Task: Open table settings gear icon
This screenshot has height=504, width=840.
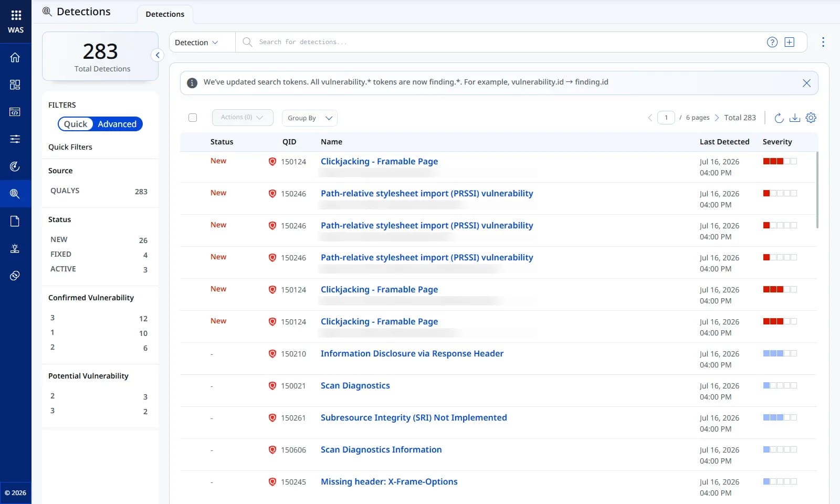Action: coord(811,118)
